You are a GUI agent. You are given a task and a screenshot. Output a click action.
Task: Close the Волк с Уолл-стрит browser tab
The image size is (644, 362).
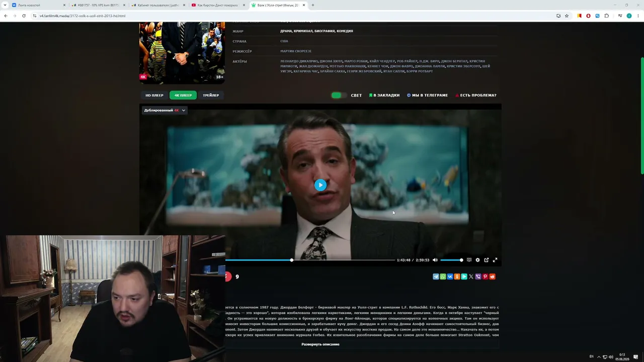[304, 5]
